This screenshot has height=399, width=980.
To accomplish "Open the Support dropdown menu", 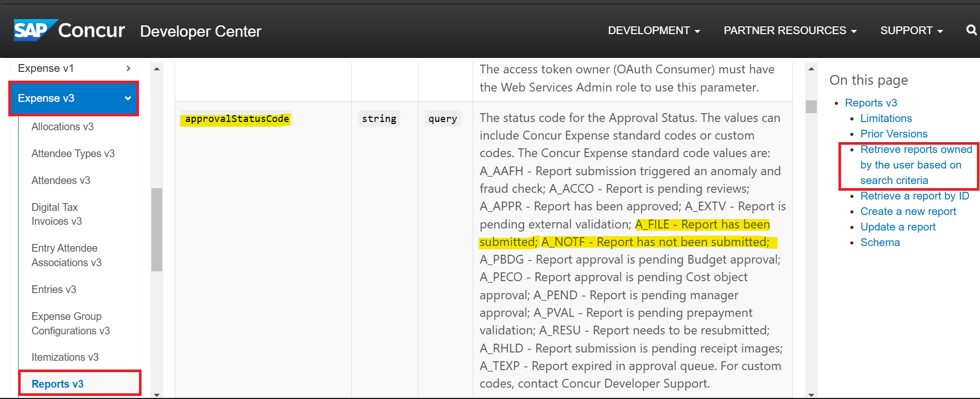I will coord(911,30).
